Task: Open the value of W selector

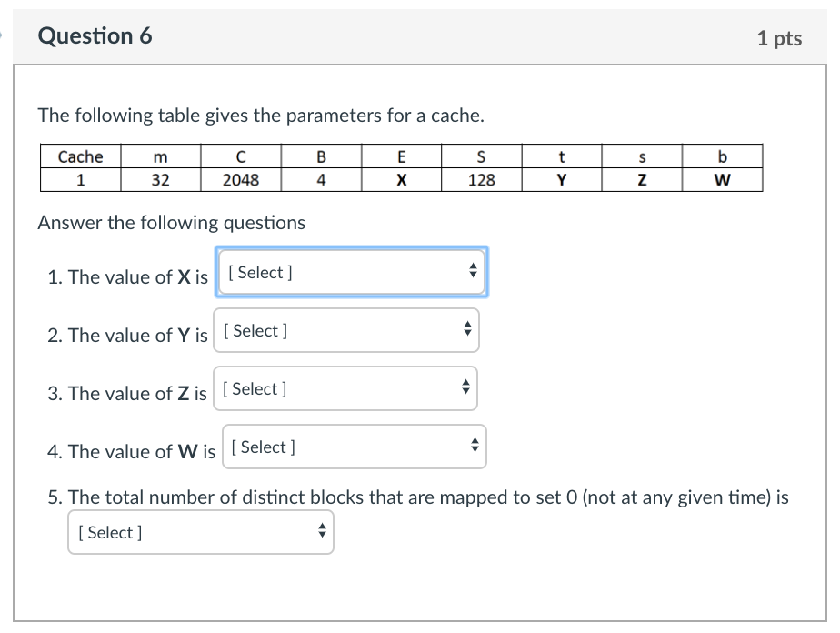Action: 354,447
